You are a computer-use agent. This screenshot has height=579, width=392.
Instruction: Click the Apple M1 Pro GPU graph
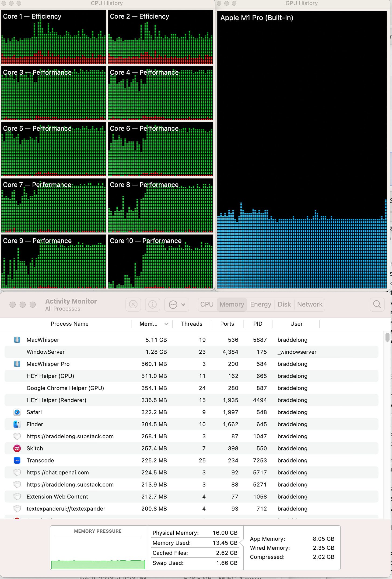[302, 150]
